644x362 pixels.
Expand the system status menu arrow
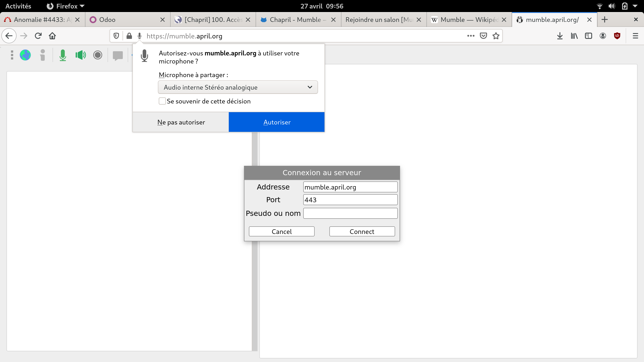coord(635,6)
